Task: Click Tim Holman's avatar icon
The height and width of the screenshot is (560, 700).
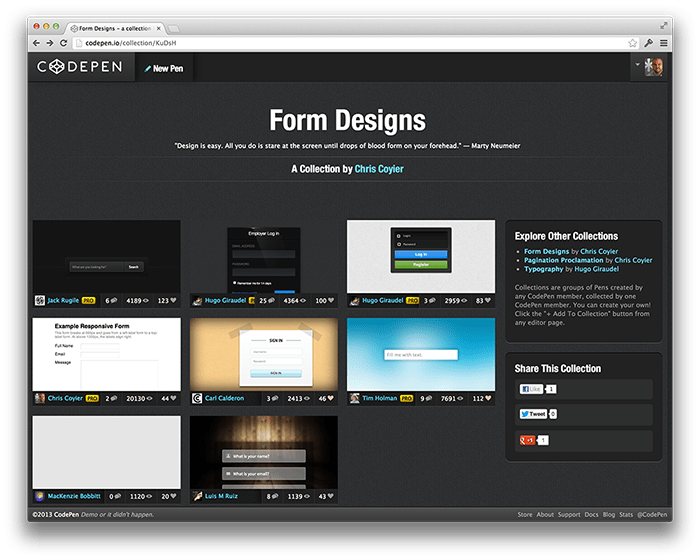Action: pos(354,398)
